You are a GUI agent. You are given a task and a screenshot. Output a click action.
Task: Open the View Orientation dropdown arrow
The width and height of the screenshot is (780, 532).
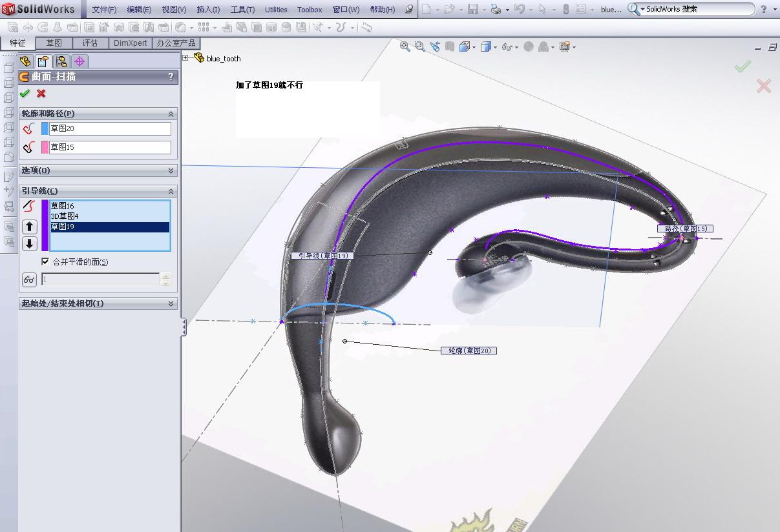point(474,47)
